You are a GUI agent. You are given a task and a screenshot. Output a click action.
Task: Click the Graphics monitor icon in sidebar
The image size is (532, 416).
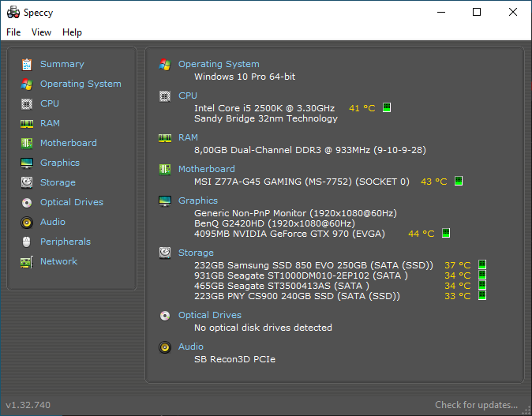click(27, 163)
